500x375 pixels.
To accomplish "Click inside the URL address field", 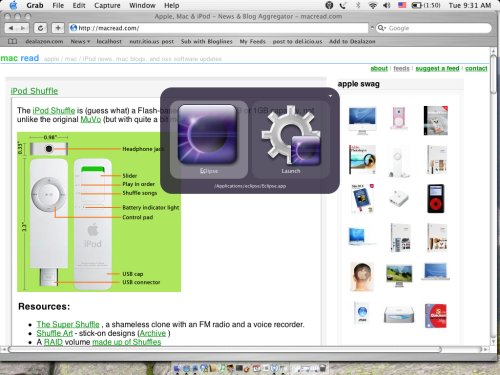I will (x=218, y=28).
